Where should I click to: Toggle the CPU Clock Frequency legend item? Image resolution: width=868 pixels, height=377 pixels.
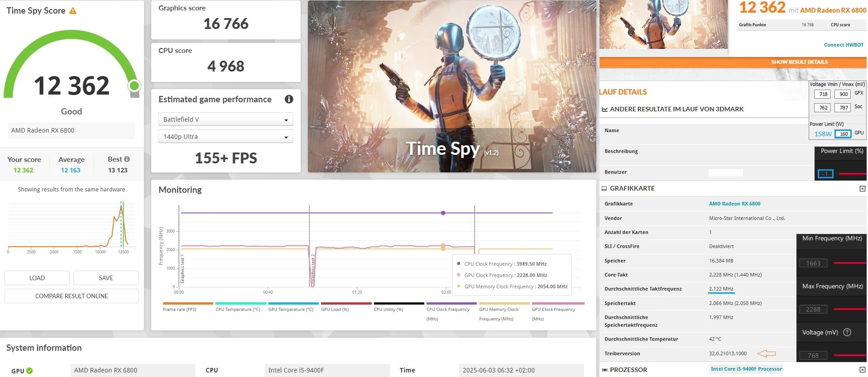click(451, 311)
